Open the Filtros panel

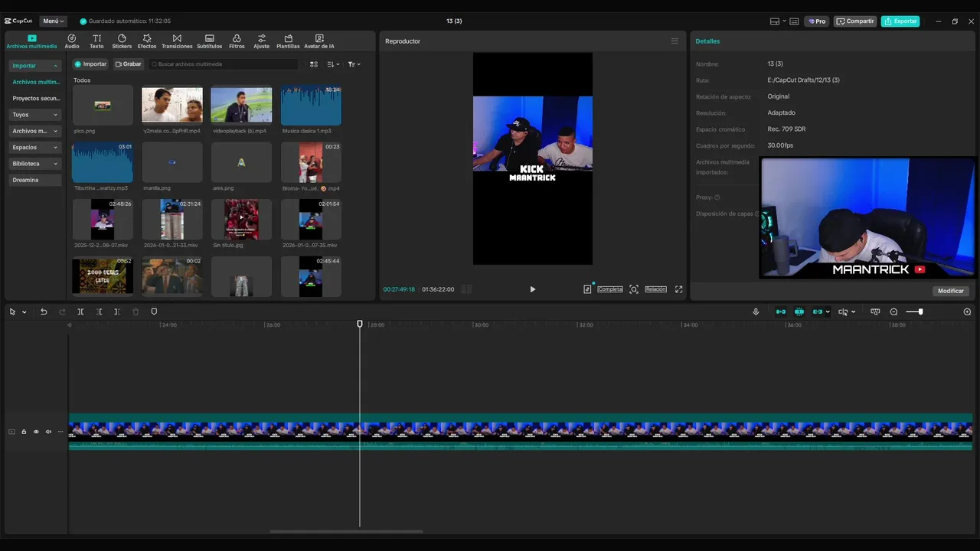pyautogui.click(x=237, y=41)
